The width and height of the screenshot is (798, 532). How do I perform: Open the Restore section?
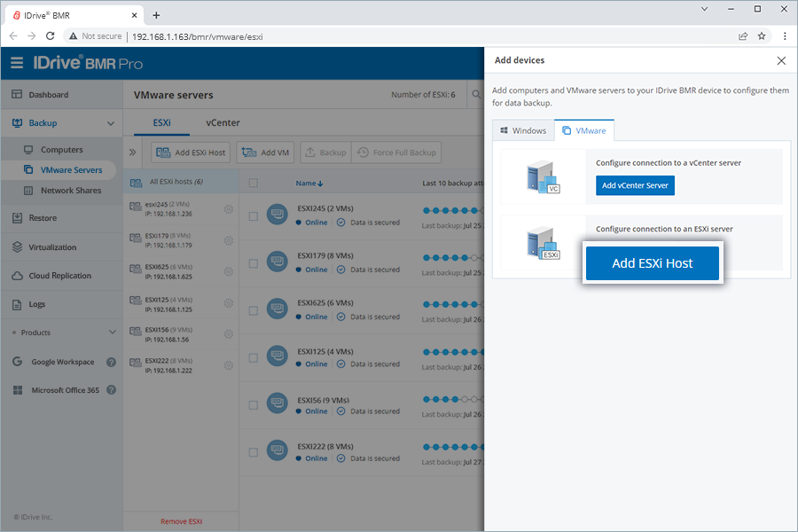click(x=43, y=218)
